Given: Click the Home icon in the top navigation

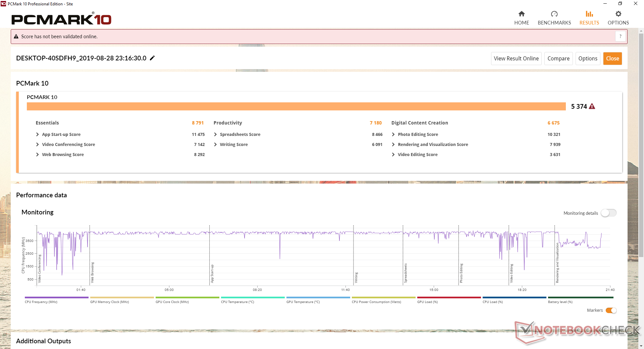Looking at the screenshot, I should coord(521,14).
